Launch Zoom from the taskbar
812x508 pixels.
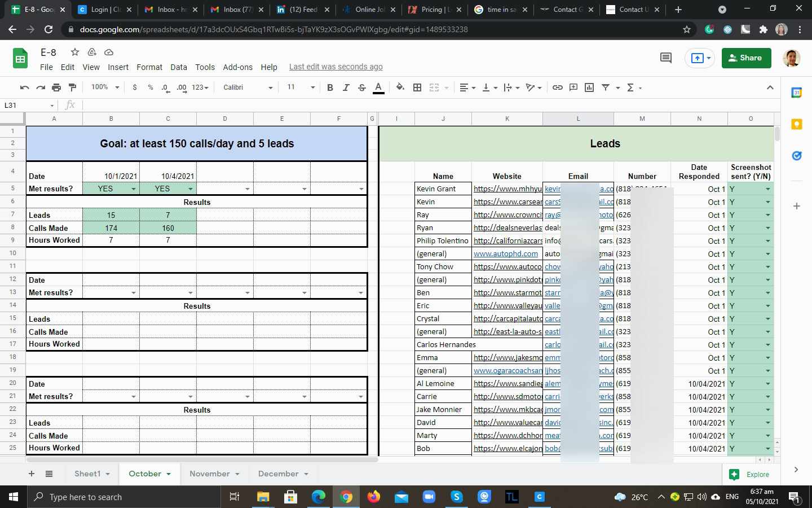coord(429,497)
